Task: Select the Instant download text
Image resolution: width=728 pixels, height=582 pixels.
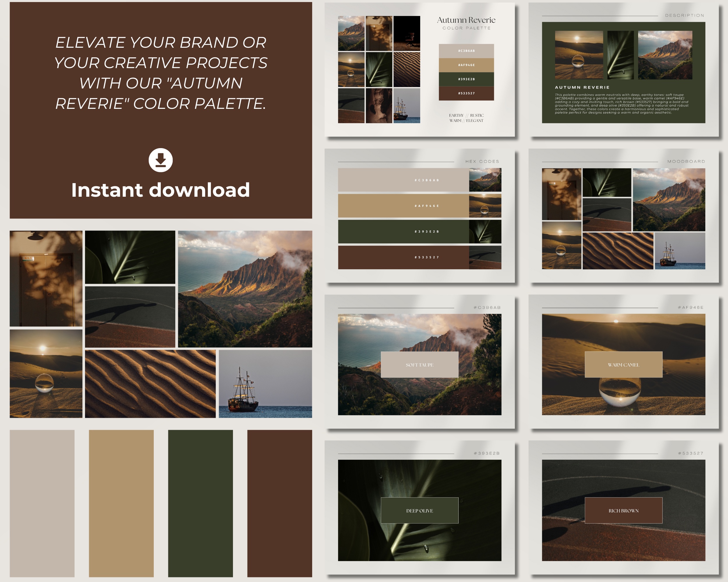Action: click(160, 190)
